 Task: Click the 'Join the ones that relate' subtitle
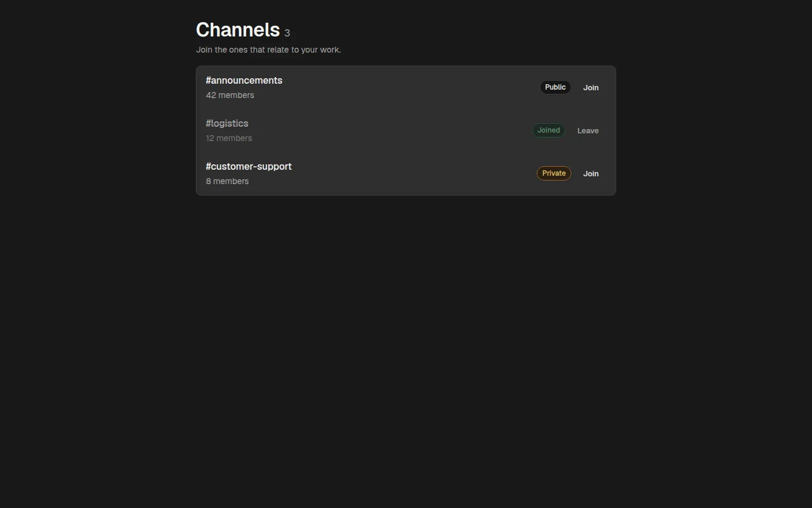(x=268, y=50)
